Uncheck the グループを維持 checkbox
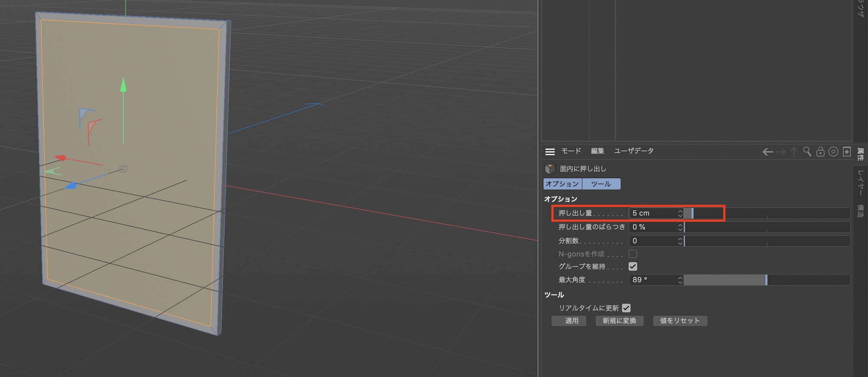The image size is (868, 377). tap(633, 267)
